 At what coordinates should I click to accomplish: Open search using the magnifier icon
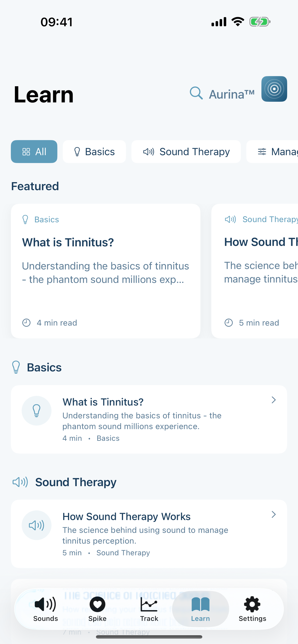(196, 94)
